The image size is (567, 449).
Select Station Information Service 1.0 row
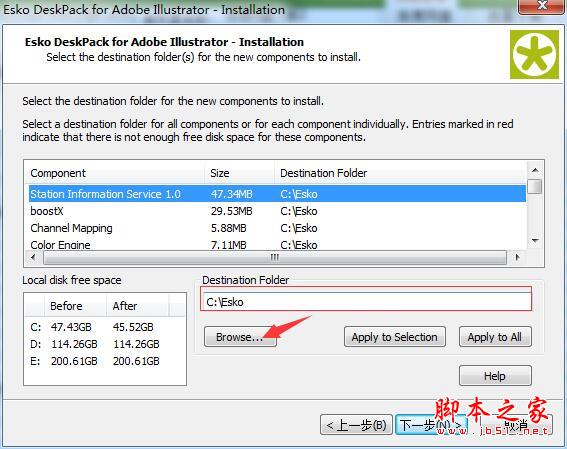coord(277,194)
